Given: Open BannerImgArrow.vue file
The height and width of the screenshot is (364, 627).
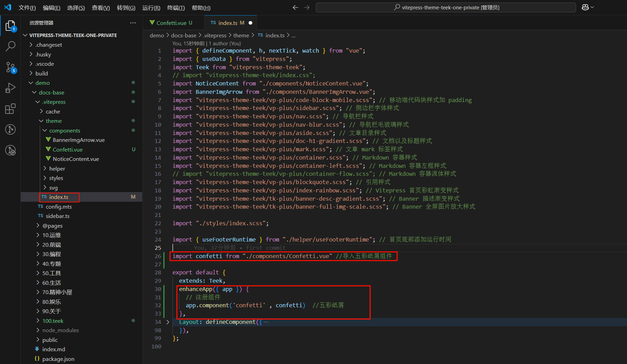Looking at the screenshot, I should tap(79, 140).
